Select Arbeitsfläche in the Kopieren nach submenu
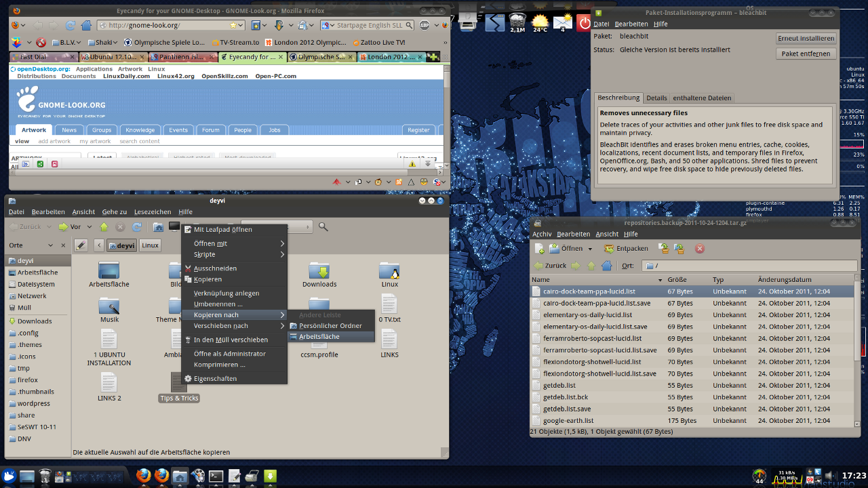 [x=331, y=336]
